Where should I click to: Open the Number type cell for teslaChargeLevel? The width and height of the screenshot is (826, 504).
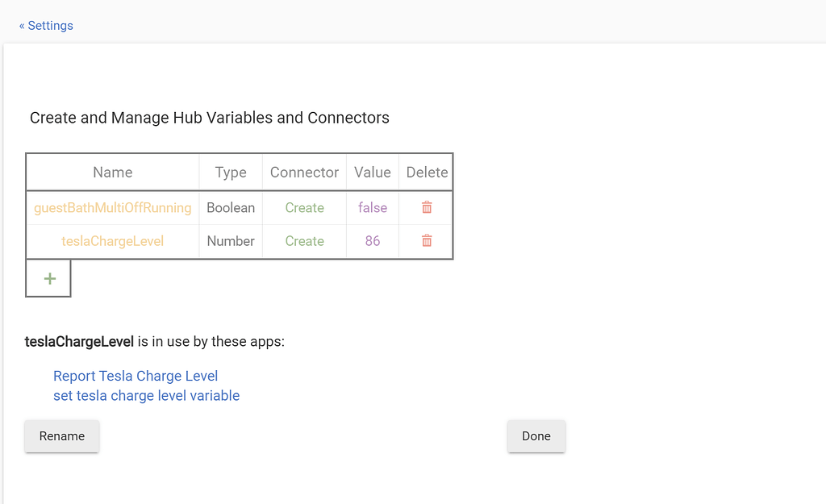[231, 241]
